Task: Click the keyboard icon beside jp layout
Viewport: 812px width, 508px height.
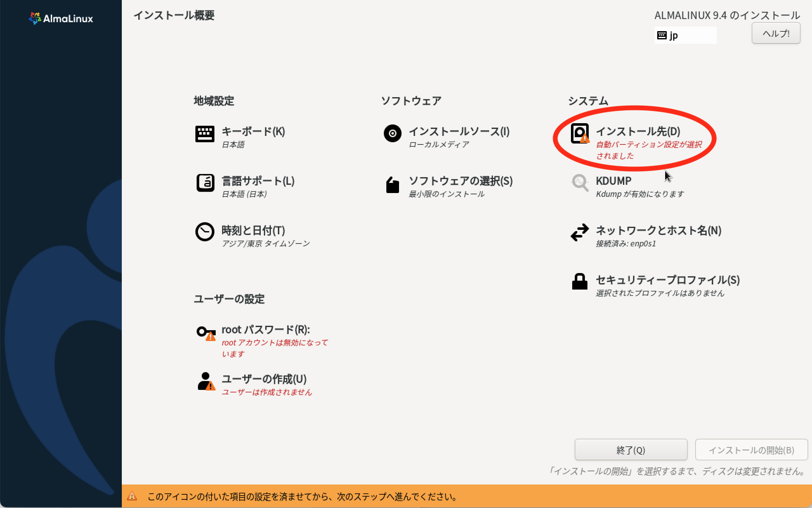Action: pyautogui.click(x=662, y=35)
